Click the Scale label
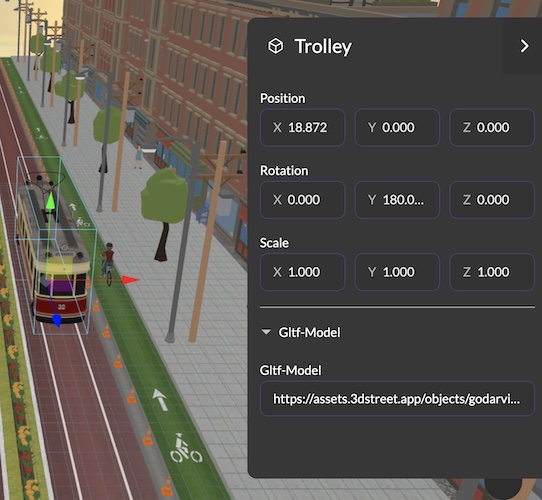 [274, 243]
